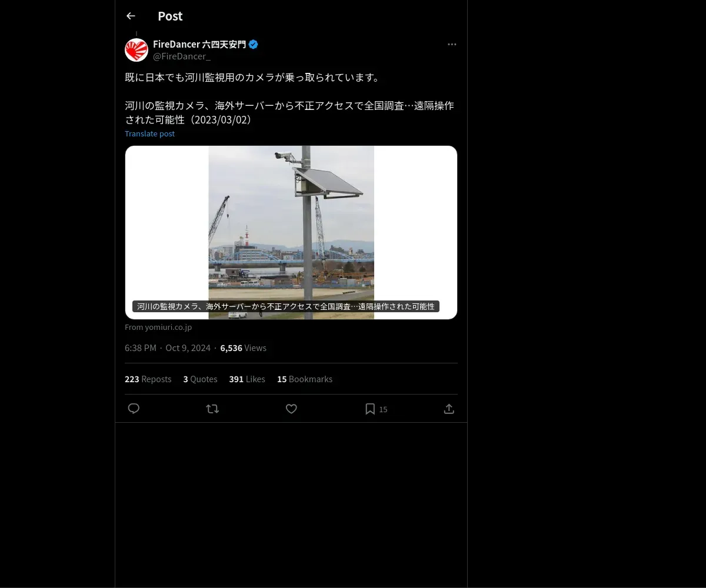Click the blue verified badge

tap(254, 44)
